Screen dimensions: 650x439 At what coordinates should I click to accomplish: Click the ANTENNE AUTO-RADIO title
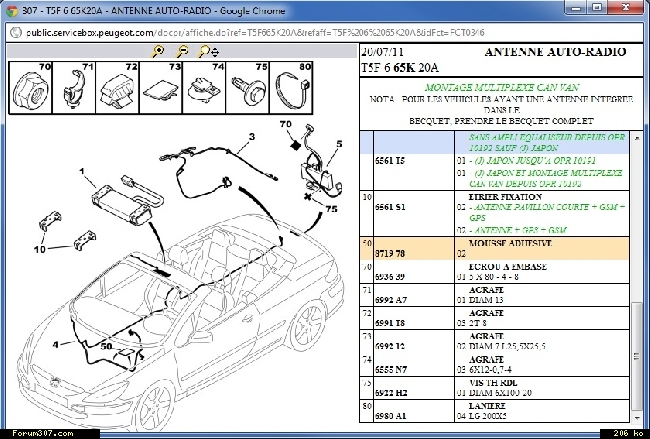coord(555,52)
